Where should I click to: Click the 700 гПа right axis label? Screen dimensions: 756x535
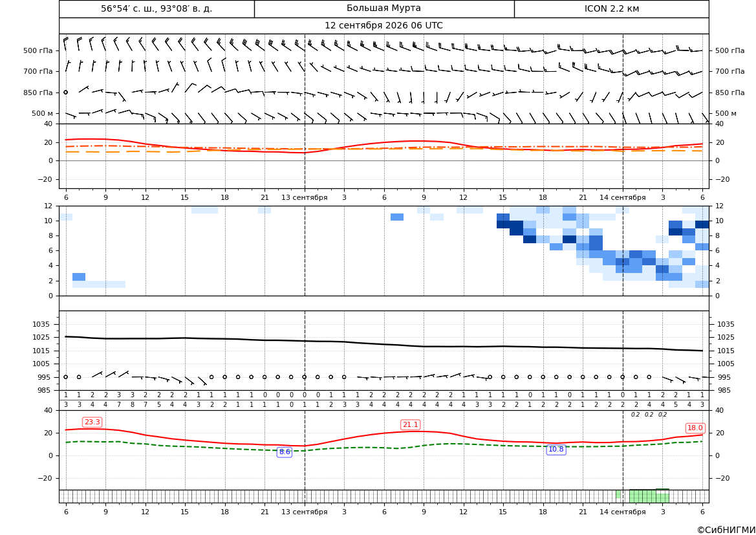(x=730, y=71)
